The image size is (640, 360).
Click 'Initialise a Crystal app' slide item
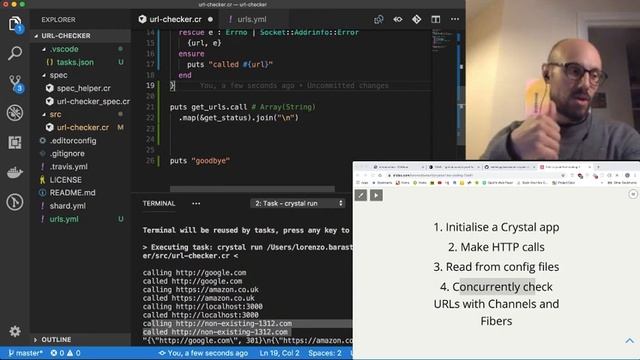496,227
